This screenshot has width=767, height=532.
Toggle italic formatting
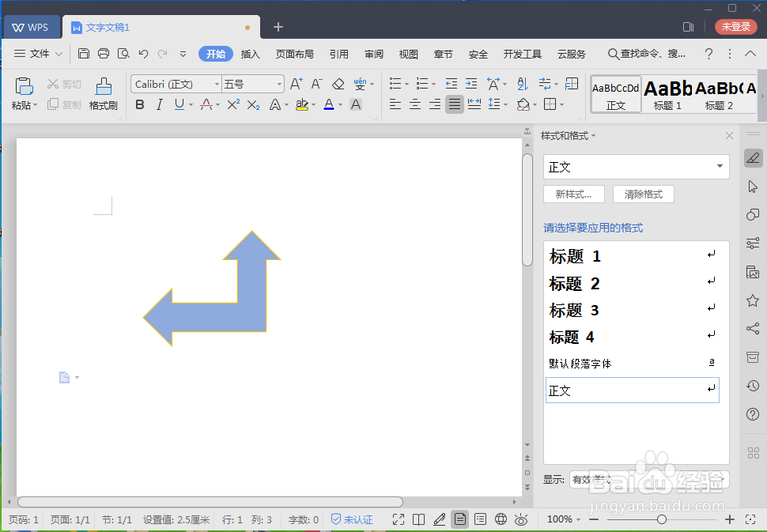coord(159,104)
